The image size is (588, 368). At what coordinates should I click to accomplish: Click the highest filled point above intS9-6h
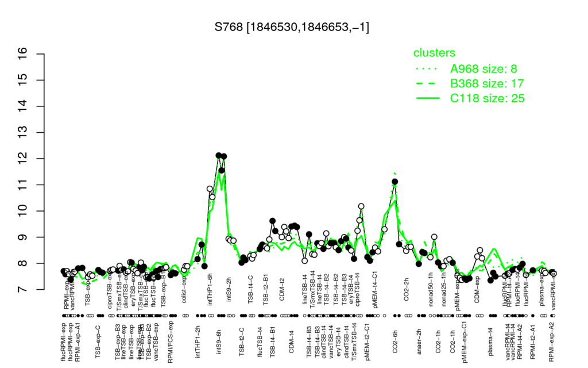pos(219,155)
